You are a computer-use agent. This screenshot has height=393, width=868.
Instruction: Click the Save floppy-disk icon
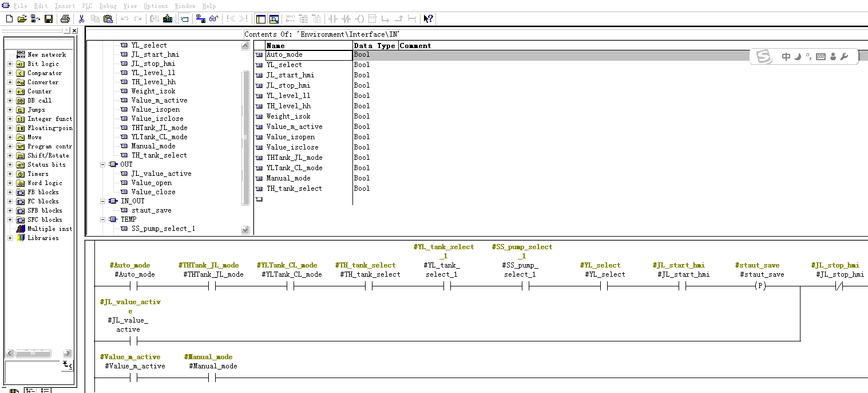click(x=49, y=19)
